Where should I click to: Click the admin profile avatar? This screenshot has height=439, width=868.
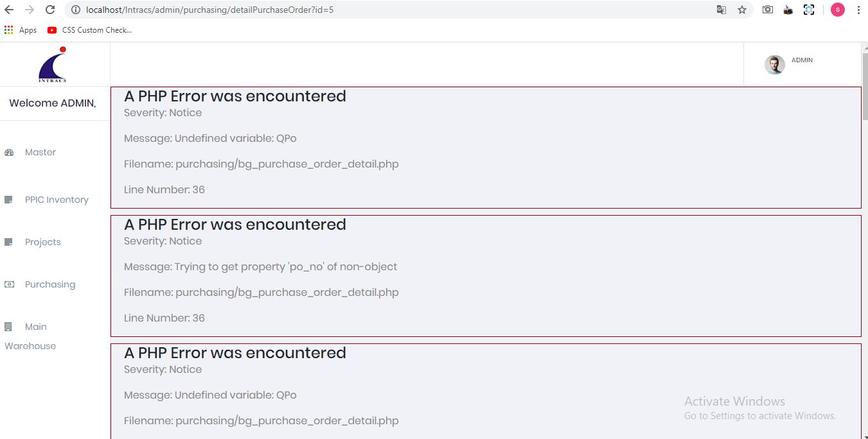[774, 65]
